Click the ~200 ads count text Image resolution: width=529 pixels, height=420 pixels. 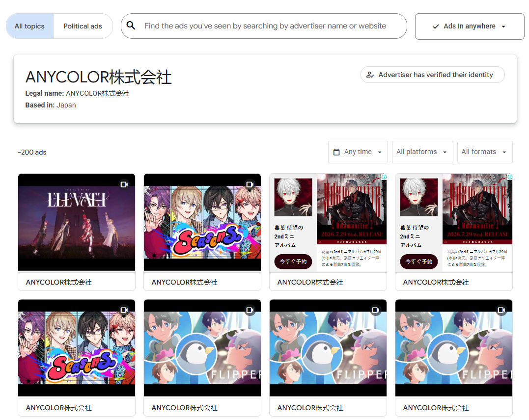coord(32,153)
